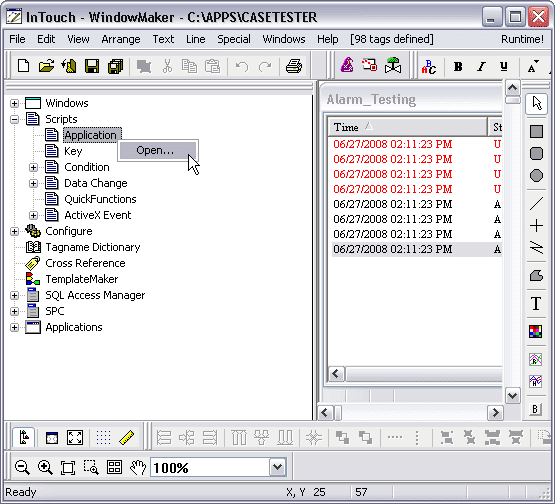Screen dimensions: 555x504
Task: Toggle the pan hand tool
Action: pos(138,468)
